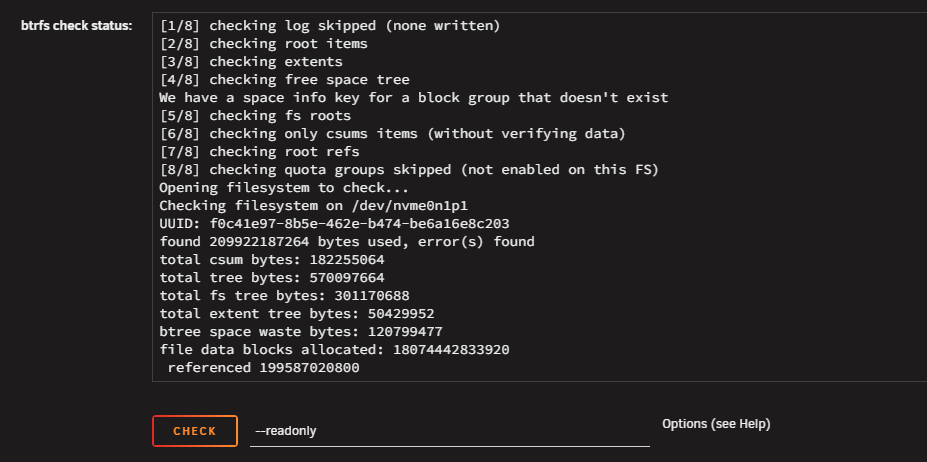Click the total csum bytes line
Screen dimensions: 927x462
coord(272,260)
